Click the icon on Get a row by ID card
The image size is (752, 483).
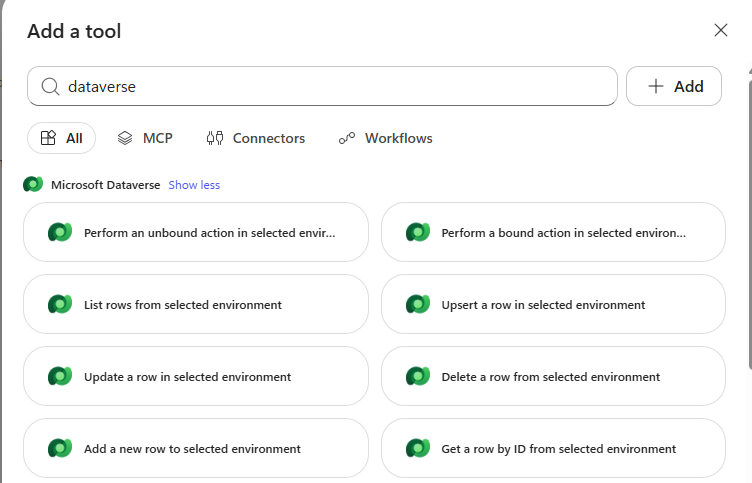418,448
